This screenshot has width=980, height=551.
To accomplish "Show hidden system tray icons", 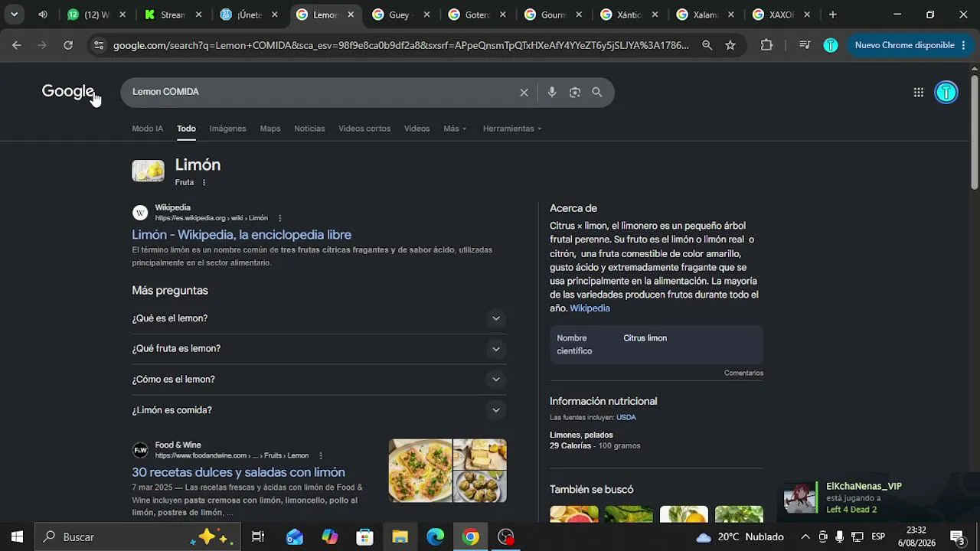I will click(x=805, y=537).
